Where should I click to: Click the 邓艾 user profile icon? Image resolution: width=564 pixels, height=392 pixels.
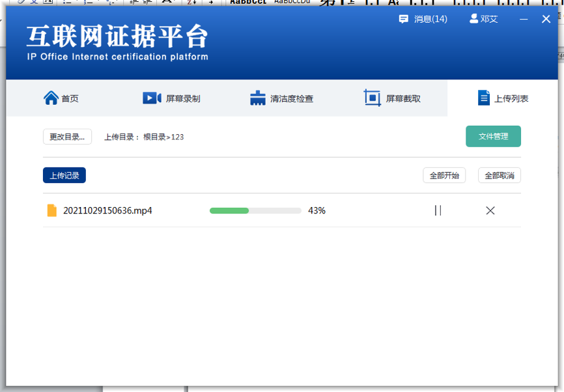[473, 19]
